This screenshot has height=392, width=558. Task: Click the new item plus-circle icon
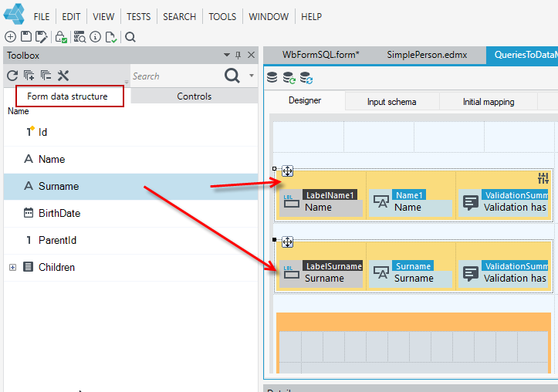pyautogui.click(x=10, y=36)
